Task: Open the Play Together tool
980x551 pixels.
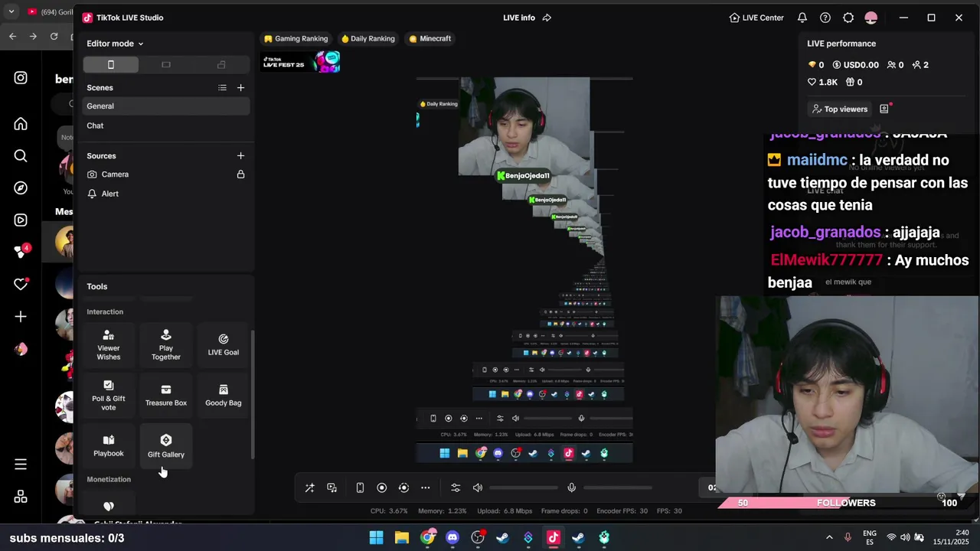Action: [166, 344]
